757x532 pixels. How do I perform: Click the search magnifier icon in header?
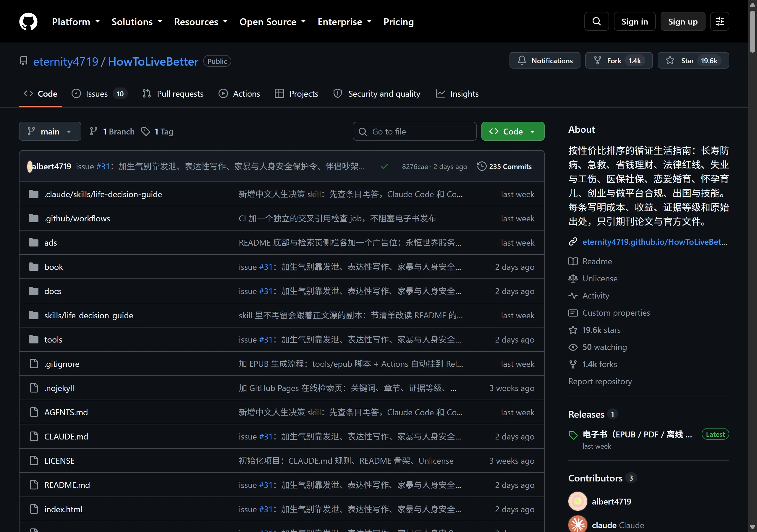click(x=596, y=21)
